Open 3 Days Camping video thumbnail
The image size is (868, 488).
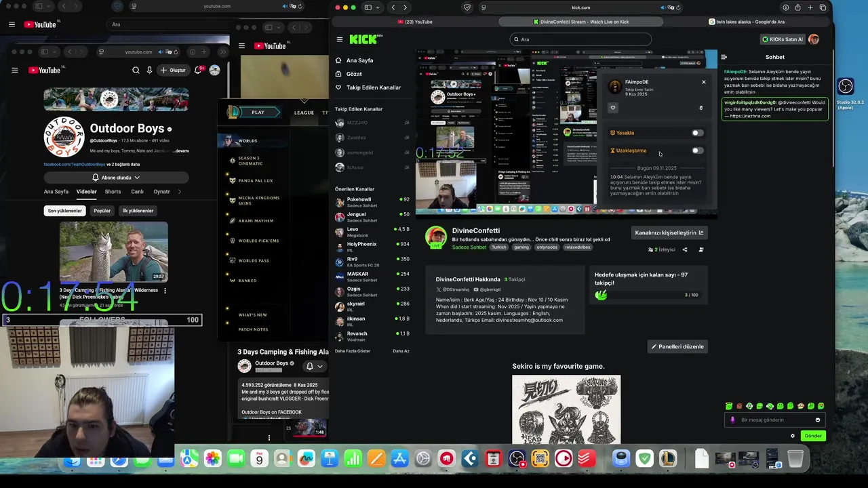coord(113,251)
